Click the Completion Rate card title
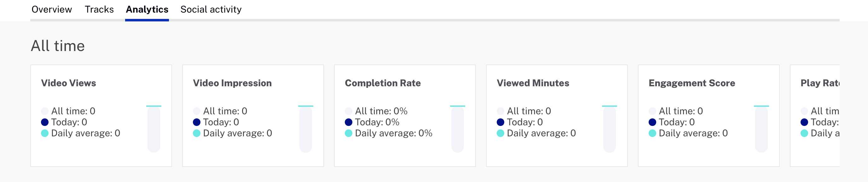The image size is (868, 182). tap(383, 83)
